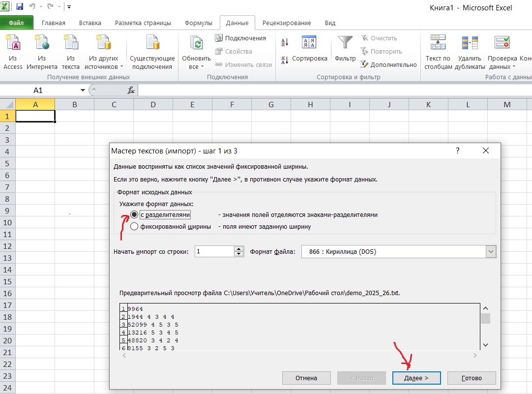Click the preview horizontal scroll right arrow
The image size is (532, 394).
point(475,355)
